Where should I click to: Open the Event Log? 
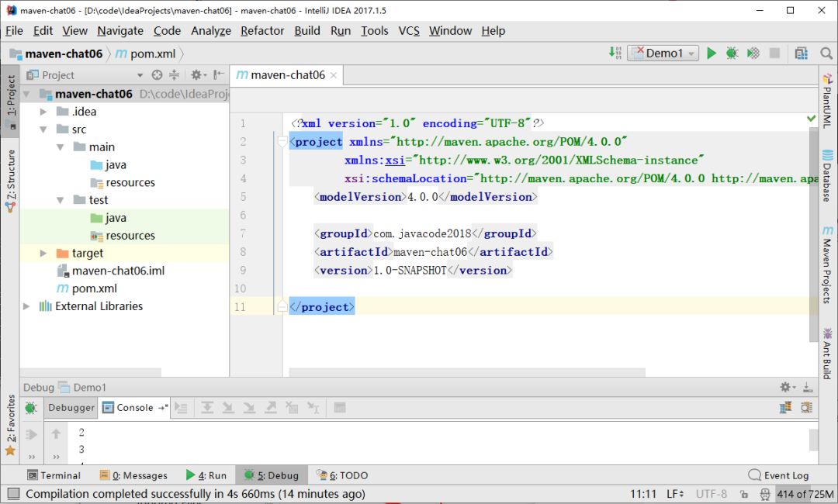[778, 475]
